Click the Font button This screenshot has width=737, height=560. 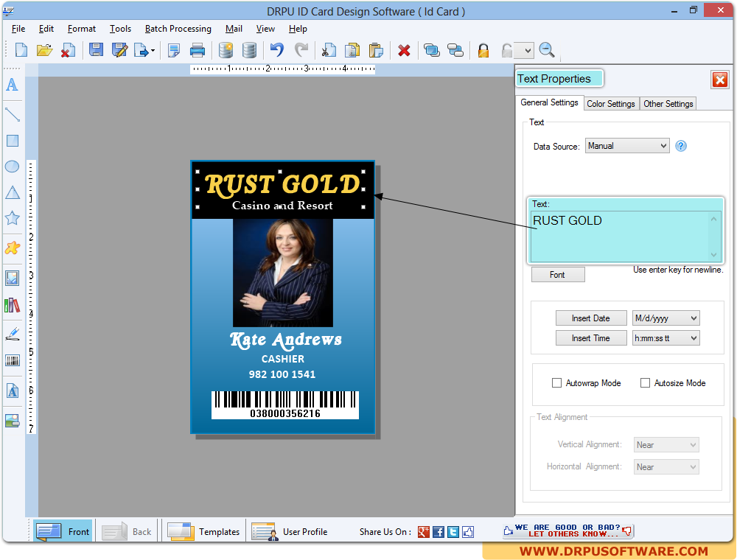[x=558, y=274]
